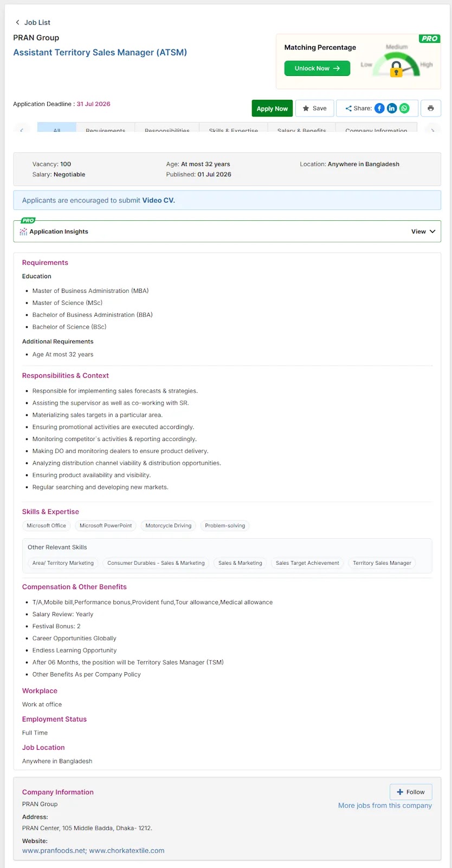Go back to Job List
This screenshot has height=868, width=452.
point(33,22)
